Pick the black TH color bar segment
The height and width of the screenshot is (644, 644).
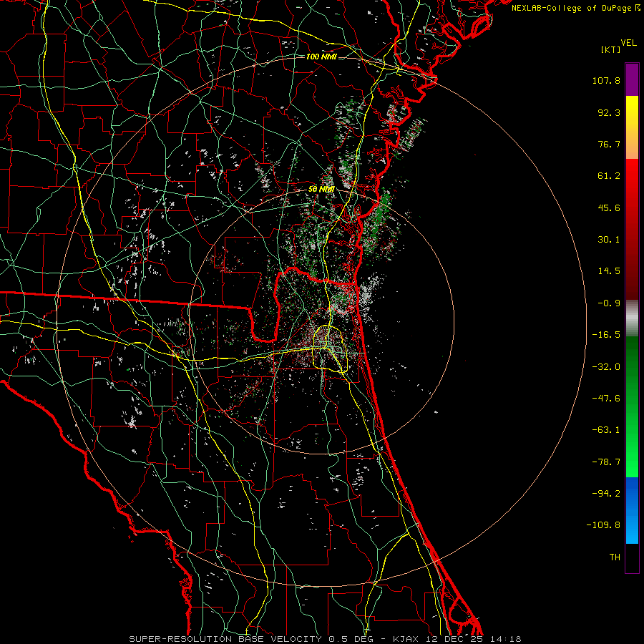coord(632,558)
